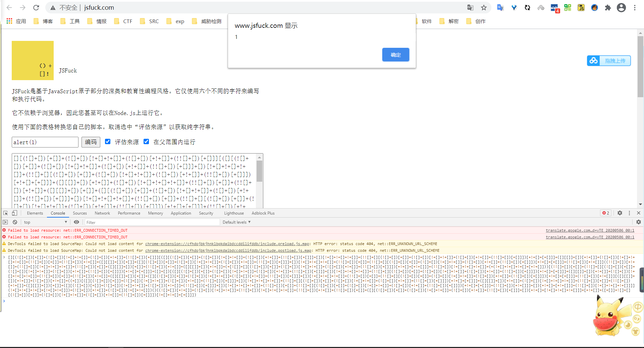Show the console sidebar icon
Screen dimensions: 644x348
click(5, 222)
